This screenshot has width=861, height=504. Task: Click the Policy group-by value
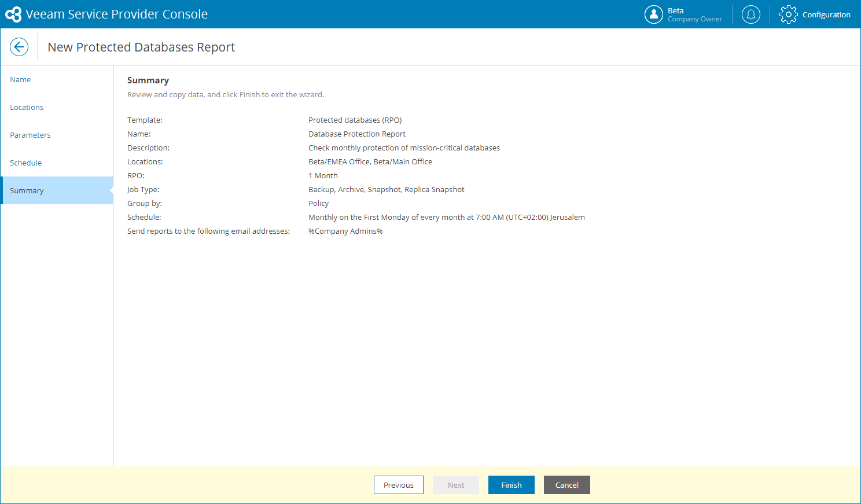(x=319, y=203)
